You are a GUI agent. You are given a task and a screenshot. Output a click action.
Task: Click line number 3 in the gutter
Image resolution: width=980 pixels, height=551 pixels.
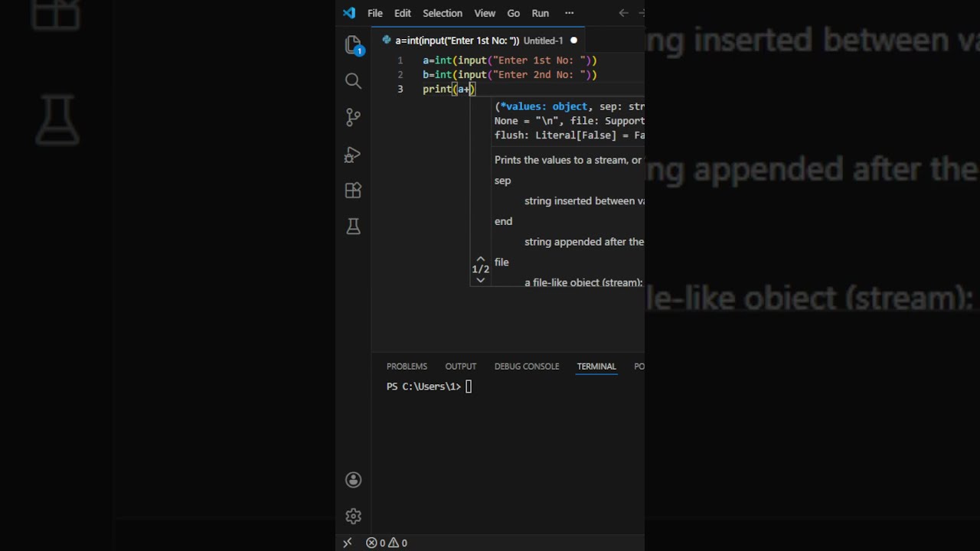click(x=400, y=90)
